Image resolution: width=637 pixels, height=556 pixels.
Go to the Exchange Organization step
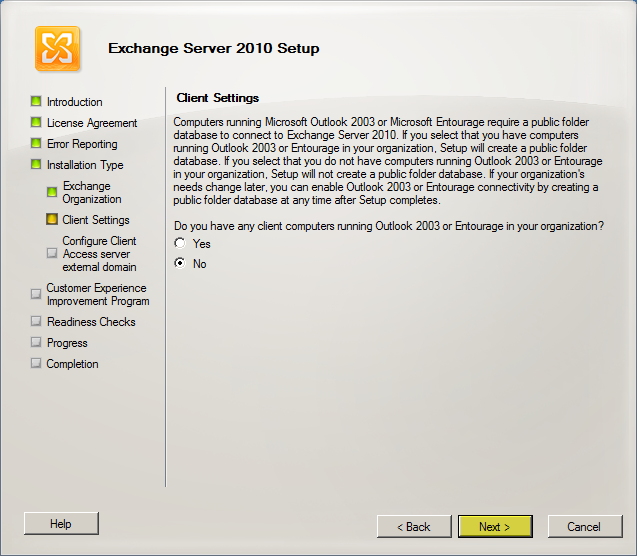point(92,192)
